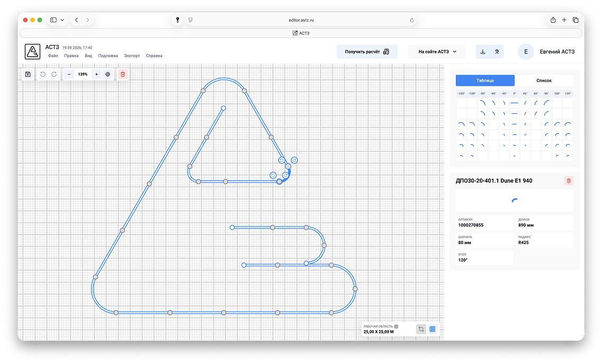Screen dimensions: 602x364
Task: Pick the 90° bend in the first table row
Action: [546, 103]
